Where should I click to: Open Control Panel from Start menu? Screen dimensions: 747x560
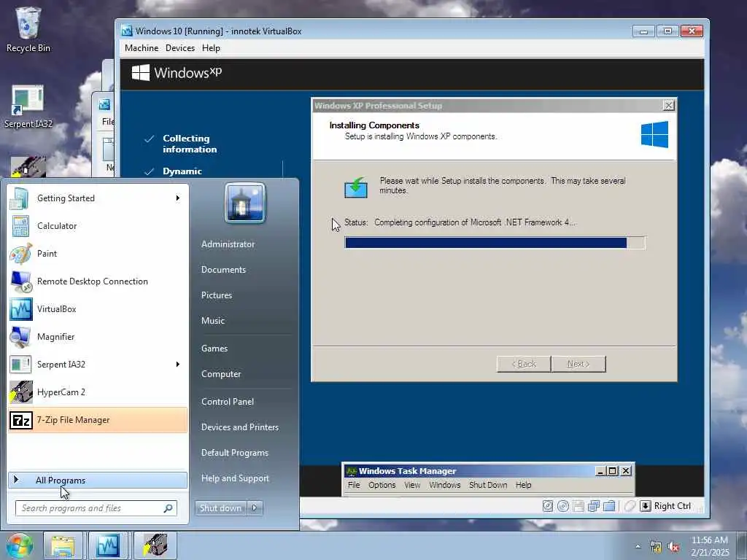coord(228,402)
